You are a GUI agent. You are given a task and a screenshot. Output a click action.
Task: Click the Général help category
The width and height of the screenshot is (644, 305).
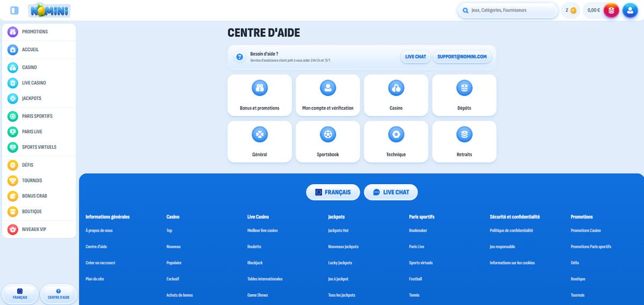coord(260,141)
